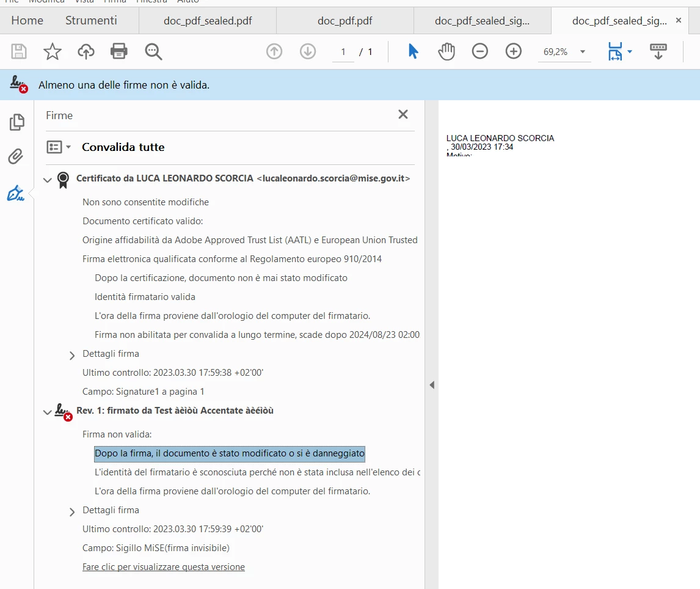Select the last doc_pdf_sealed_sig tab
The height and width of the screenshot is (589, 700).
(619, 21)
